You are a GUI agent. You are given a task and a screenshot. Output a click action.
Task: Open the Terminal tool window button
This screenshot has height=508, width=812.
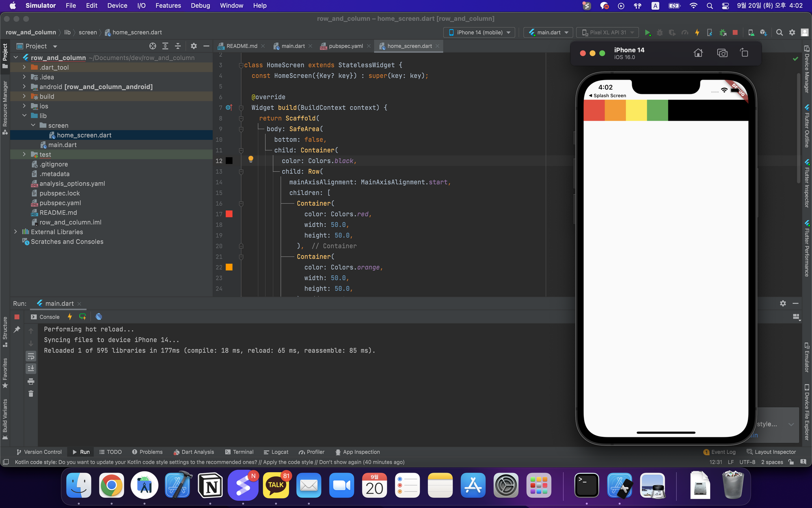click(239, 452)
